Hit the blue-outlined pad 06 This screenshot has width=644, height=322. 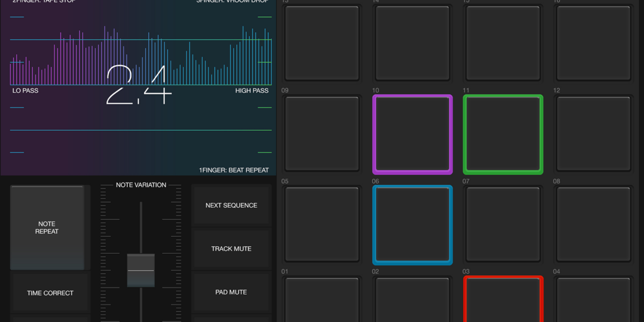[x=412, y=225]
